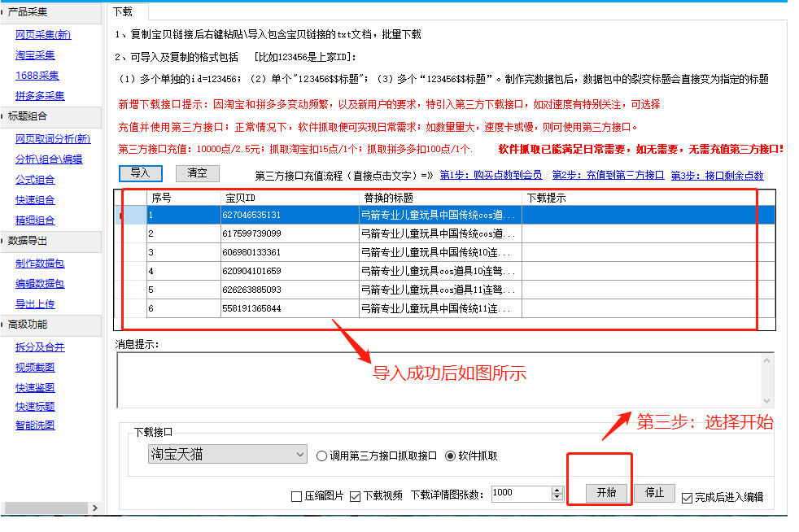
Task: Click the 开始 button
Action: tap(606, 493)
